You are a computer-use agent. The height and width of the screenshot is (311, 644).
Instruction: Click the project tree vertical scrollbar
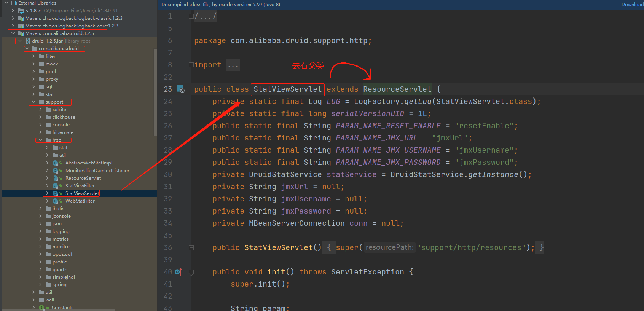(155, 92)
